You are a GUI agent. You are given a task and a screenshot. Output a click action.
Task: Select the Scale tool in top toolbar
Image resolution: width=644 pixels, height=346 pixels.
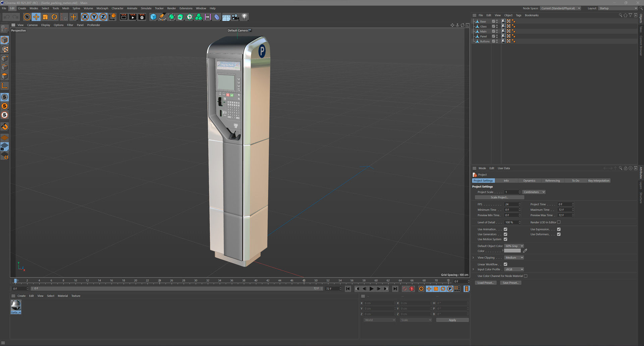(45, 17)
